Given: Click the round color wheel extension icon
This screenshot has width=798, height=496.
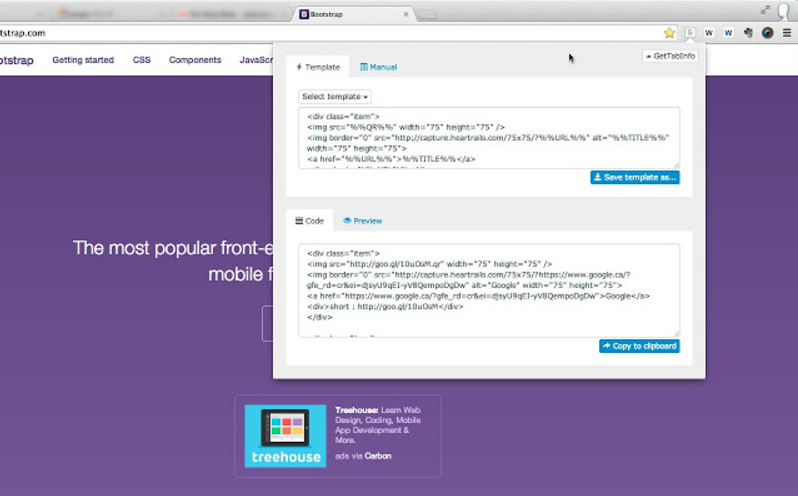Looking at the screenshot, I should pos(767,33).
